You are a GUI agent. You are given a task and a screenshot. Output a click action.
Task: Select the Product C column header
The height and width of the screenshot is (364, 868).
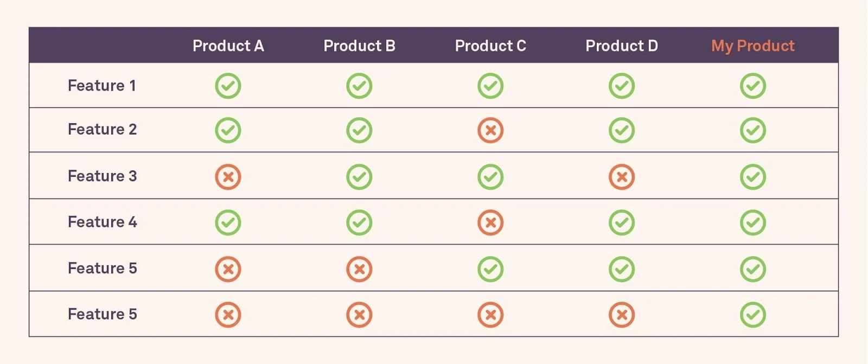click(x=490, y=46)
